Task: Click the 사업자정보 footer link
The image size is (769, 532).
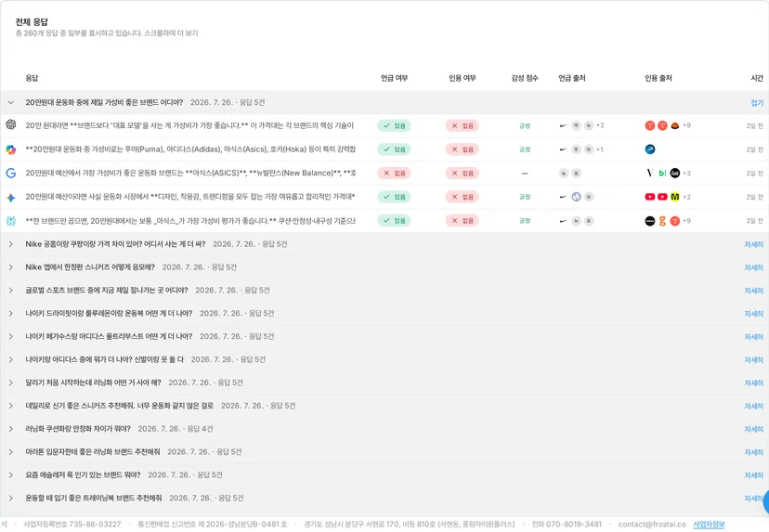Action: (x=709, y=525)
